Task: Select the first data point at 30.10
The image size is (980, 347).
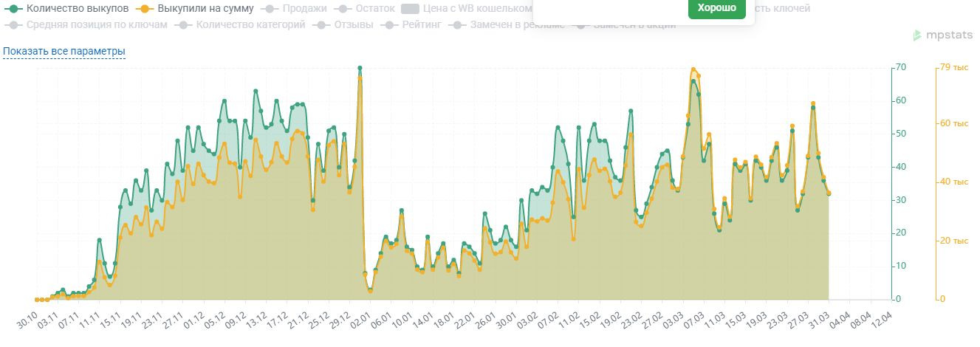Action: pyautogui.click(x=37, y=299)
